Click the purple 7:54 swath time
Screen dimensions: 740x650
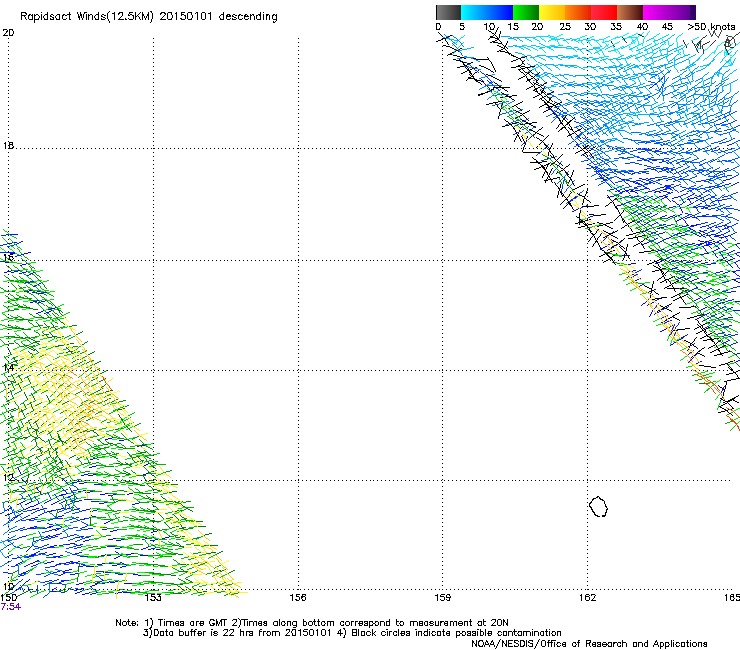[x=10, y=607]
